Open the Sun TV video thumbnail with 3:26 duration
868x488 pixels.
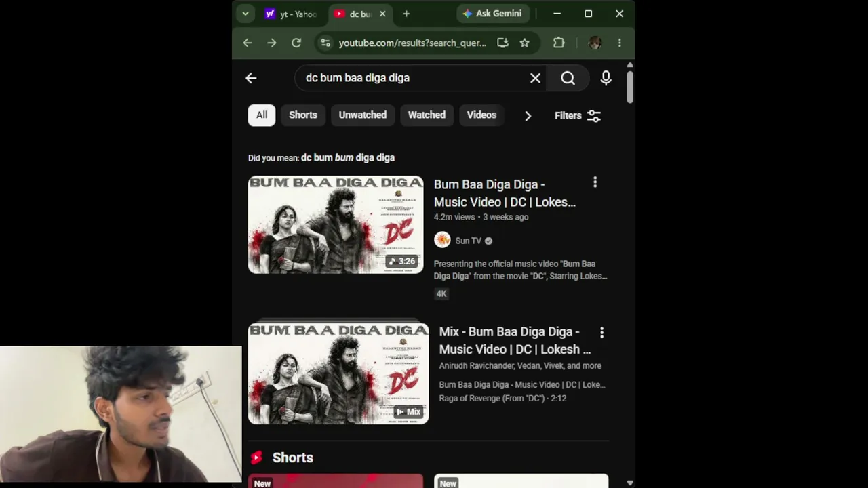(336, 225)
